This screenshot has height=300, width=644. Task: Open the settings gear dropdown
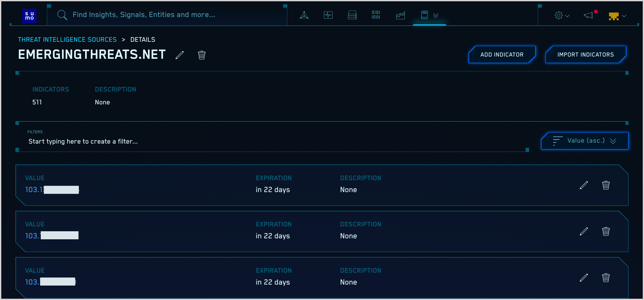(562, 15)
